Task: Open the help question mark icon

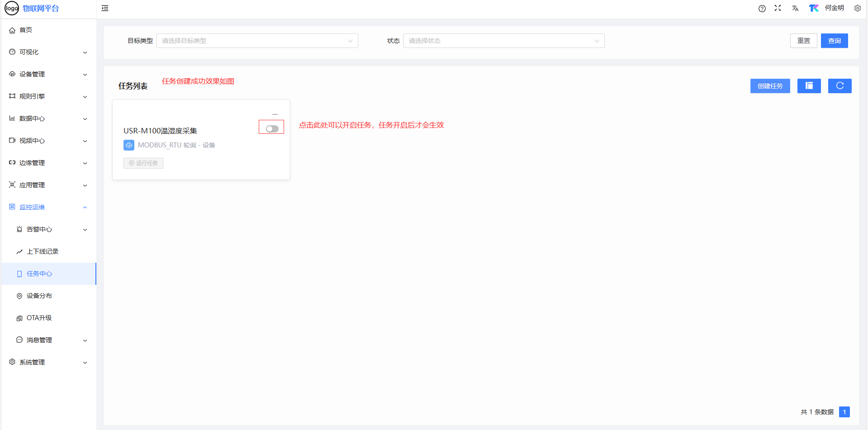Action: point(762,8)
